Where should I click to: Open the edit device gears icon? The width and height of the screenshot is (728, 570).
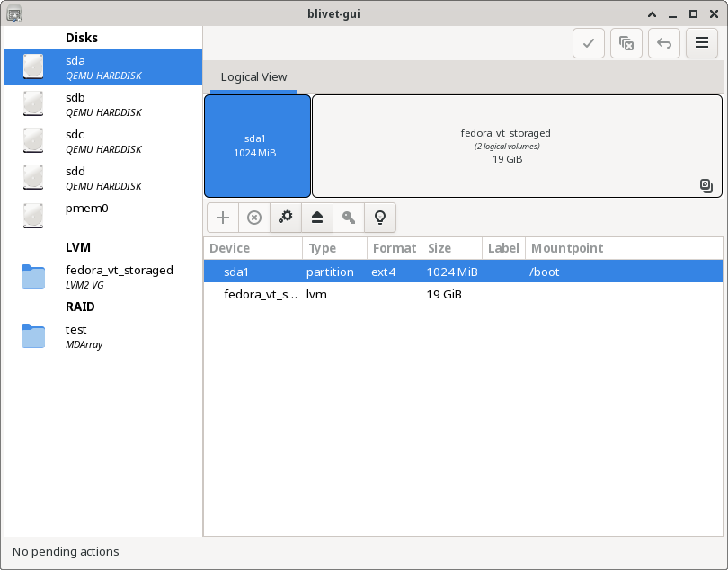click(x=286, y=218)
